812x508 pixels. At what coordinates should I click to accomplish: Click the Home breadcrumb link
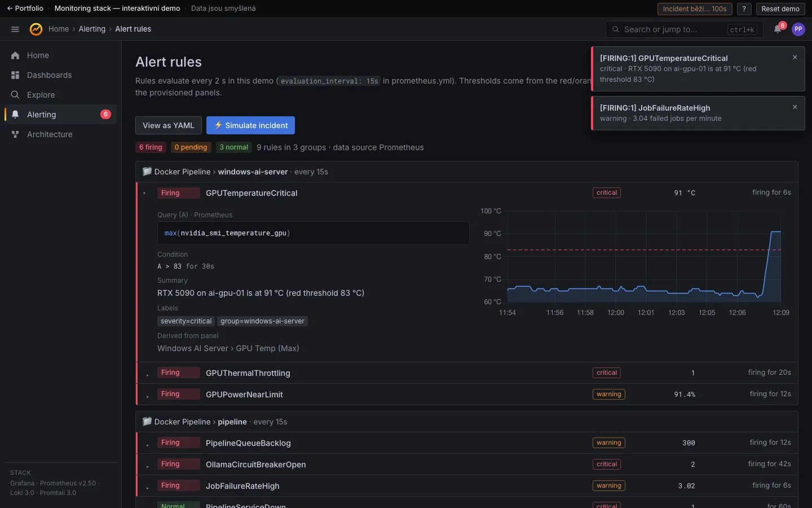[x=59, y=29]
